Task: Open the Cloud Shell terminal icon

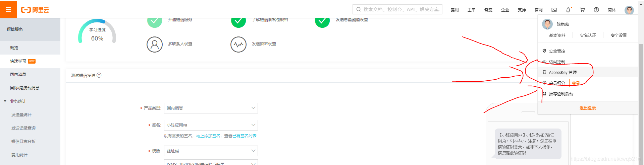Action: click(554, 10)
